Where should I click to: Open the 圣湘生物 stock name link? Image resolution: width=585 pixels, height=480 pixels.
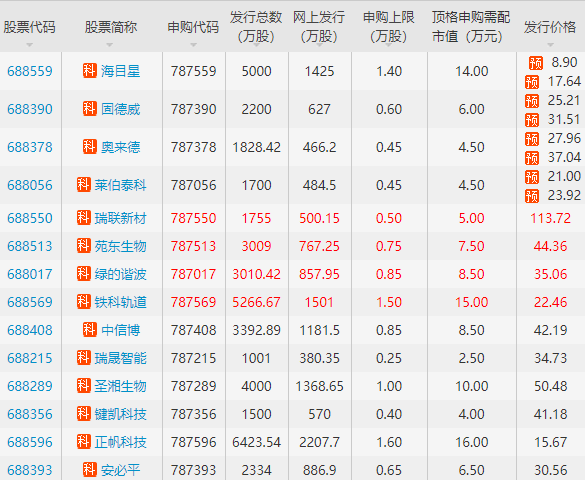[121, 386]
